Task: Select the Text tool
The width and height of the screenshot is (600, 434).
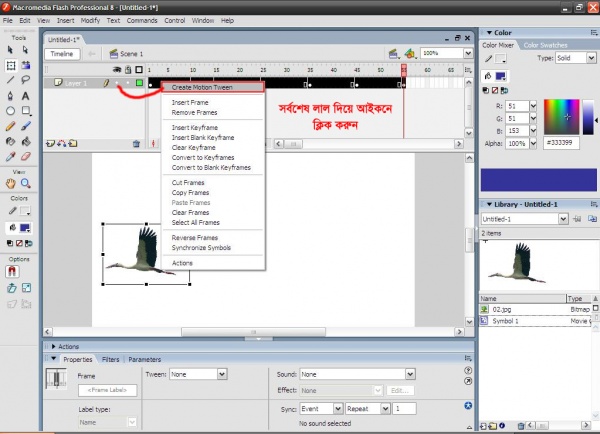Action: click(25, 96)
